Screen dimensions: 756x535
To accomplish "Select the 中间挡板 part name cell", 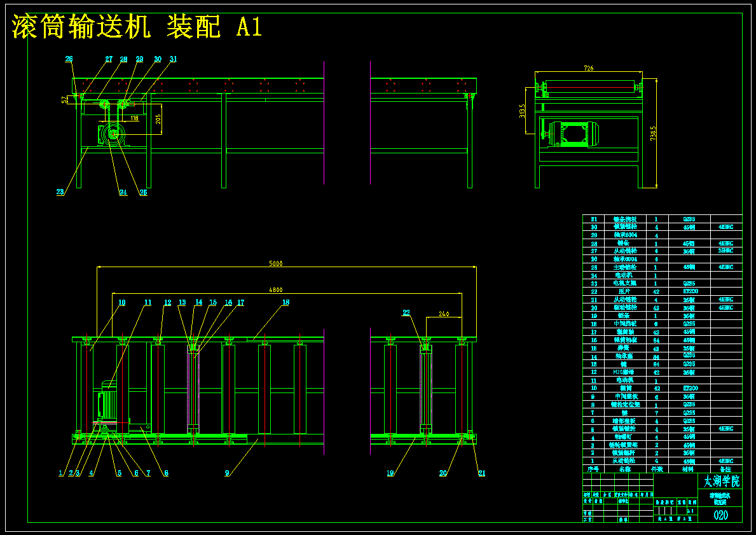I will tap(624, 323).
